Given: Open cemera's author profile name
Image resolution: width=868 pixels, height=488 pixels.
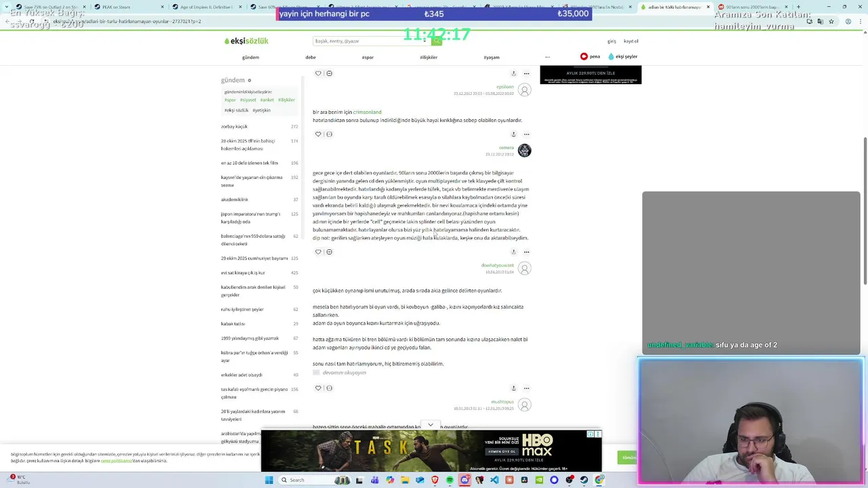Looking at the screenshot, I should [x=507, y=148].
